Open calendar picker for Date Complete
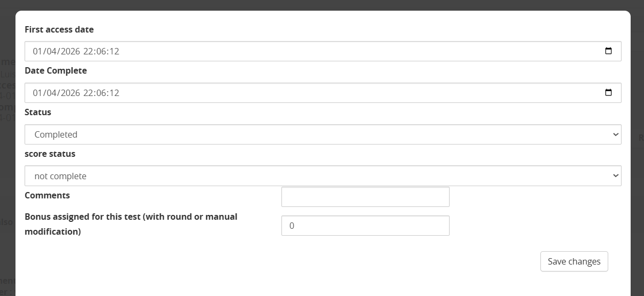 click(x=608, y=92)
